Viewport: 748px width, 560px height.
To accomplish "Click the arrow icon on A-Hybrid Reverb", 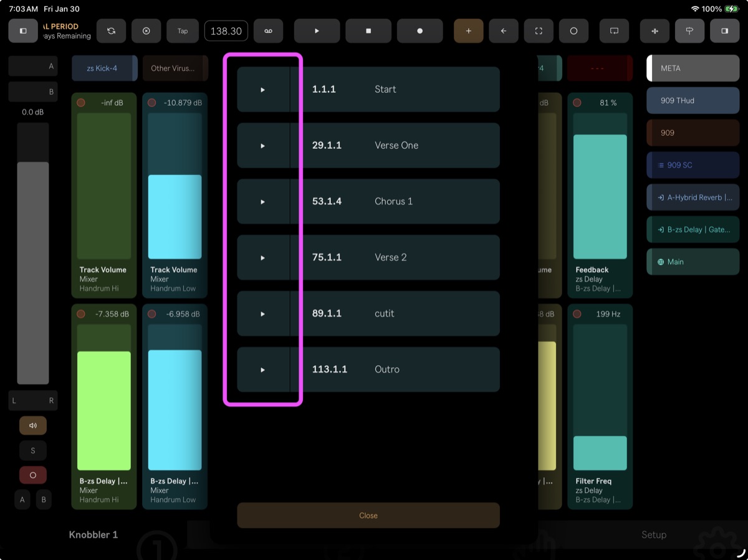I will (661, 197).
